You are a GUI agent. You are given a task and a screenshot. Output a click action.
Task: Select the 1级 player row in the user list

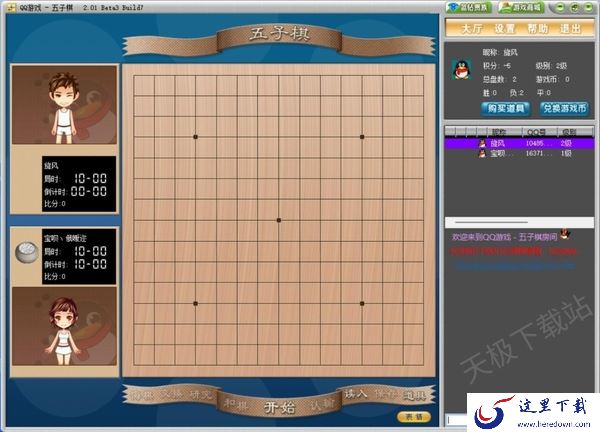click(519, 153)
